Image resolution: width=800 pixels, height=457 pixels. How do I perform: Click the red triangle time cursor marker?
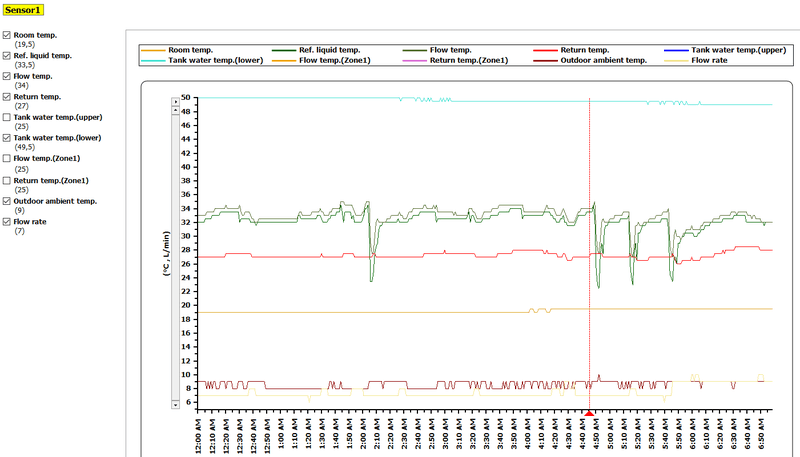tap(589, 414)
